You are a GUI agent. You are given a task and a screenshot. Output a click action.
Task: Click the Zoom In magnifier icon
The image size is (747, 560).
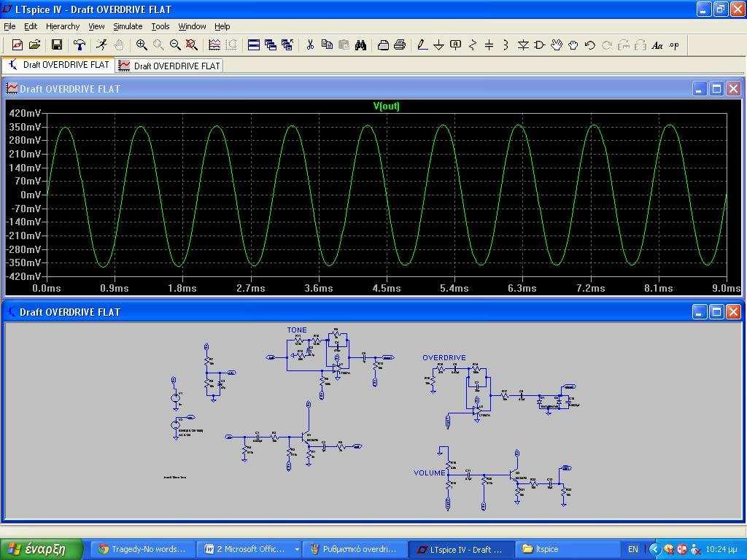[142, 45]
